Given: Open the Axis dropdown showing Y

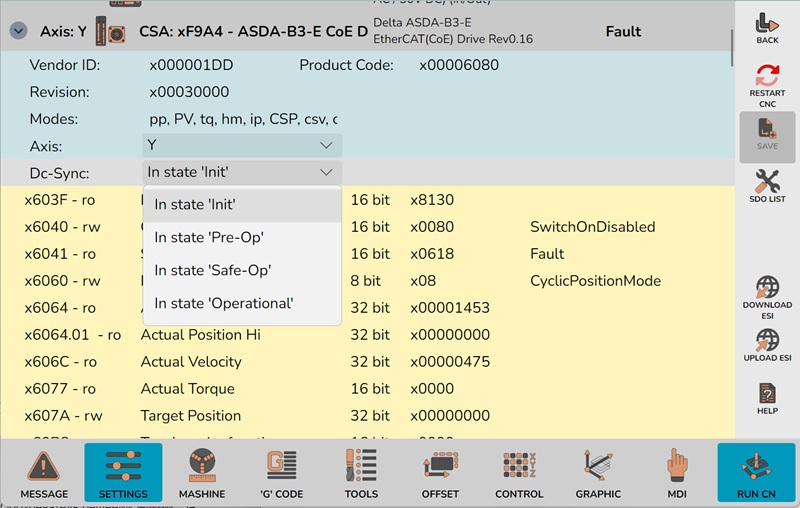Looking at the screenshot, I should [x=242, y=146].
